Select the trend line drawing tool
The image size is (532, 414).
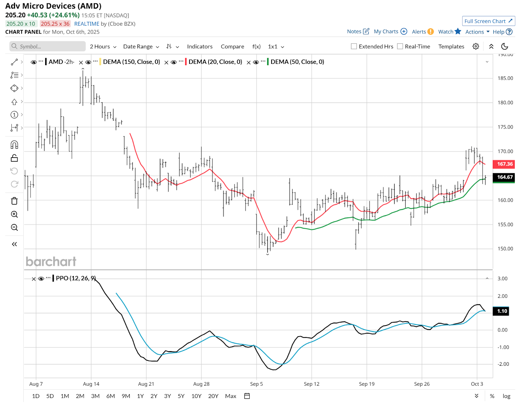(14, 62)
